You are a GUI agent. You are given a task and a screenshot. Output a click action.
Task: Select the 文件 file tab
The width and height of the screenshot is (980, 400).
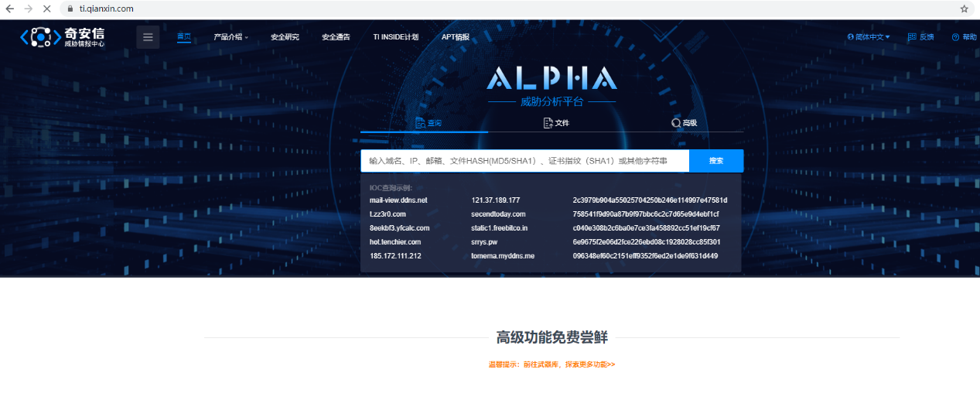tap(556, 123)
